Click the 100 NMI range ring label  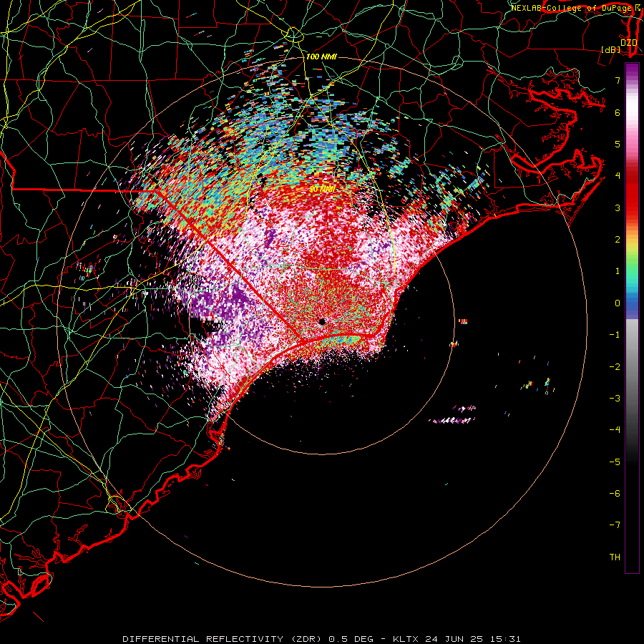321,57
